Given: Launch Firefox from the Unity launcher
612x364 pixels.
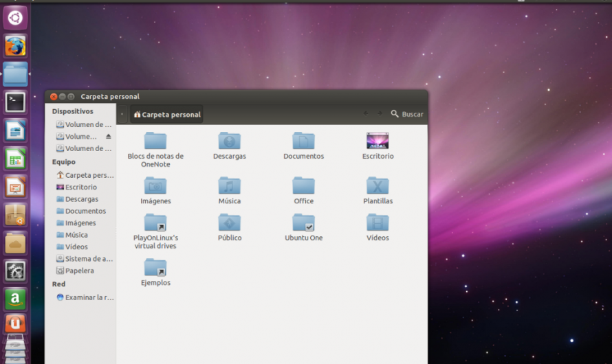Looking at the screenshot, I should pos(15,46).
